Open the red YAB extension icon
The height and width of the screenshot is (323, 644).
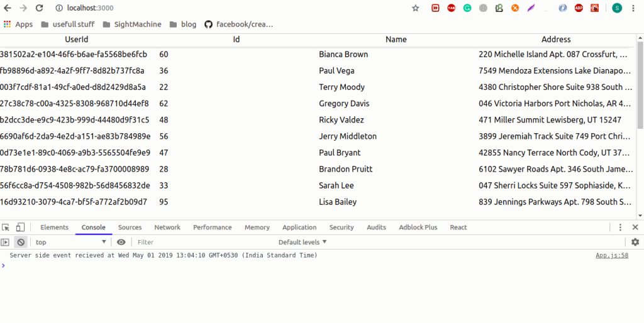click(452, 8)
